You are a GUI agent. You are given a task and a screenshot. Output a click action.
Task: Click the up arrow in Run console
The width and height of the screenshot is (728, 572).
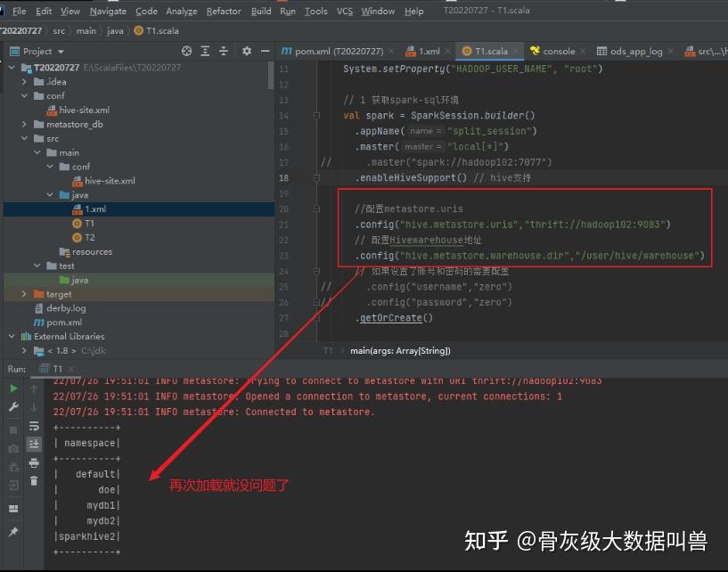(x=34, y=389)
